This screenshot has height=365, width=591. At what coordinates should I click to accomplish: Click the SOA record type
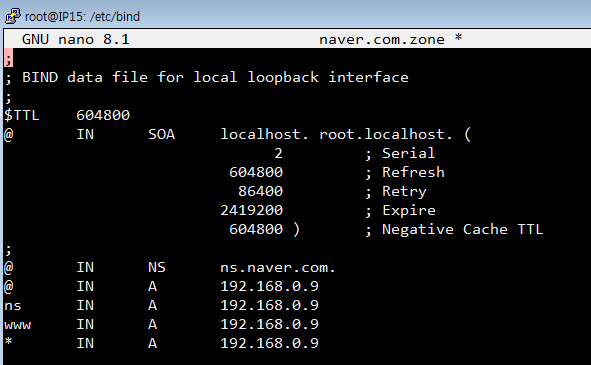(161, 134)
